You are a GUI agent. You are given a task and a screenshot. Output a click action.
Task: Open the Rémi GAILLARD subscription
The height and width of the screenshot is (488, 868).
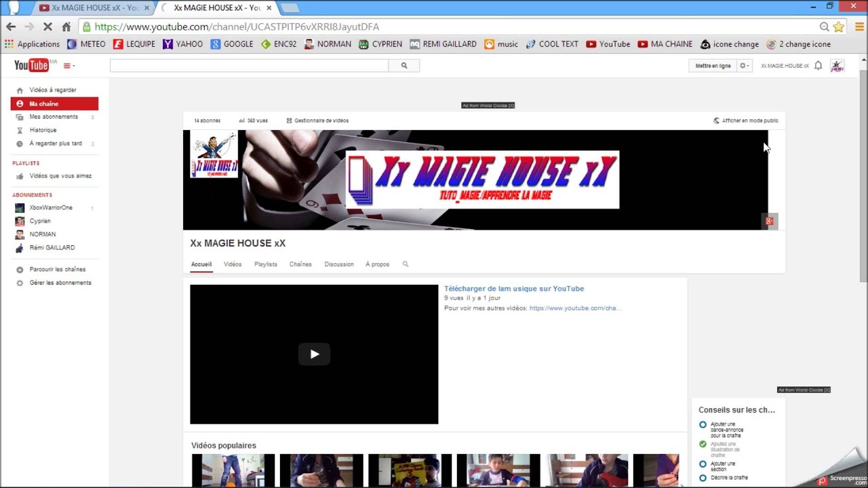coord(52,248)
